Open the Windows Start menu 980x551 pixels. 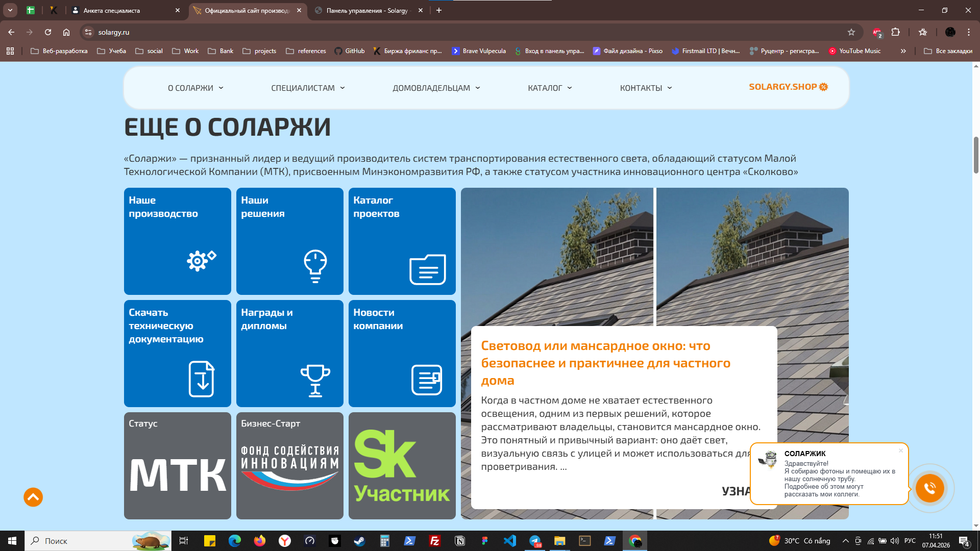click(12, 541)
